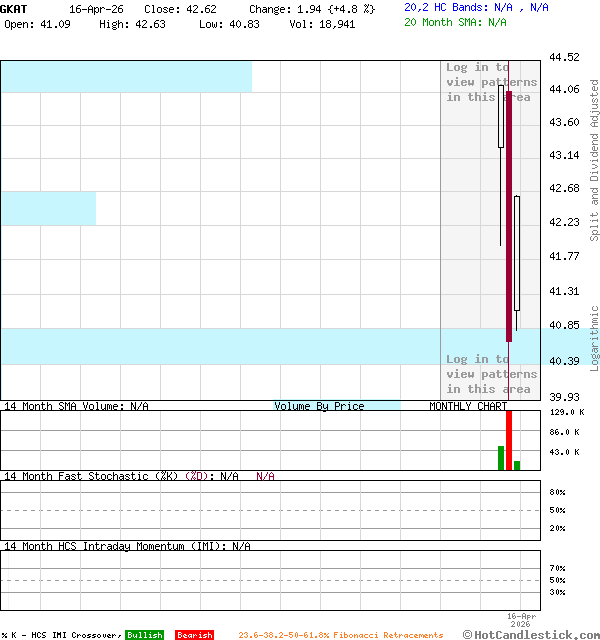600x640 pixels.
Task: Click the tall red volume bar
Action: point(508,440)
